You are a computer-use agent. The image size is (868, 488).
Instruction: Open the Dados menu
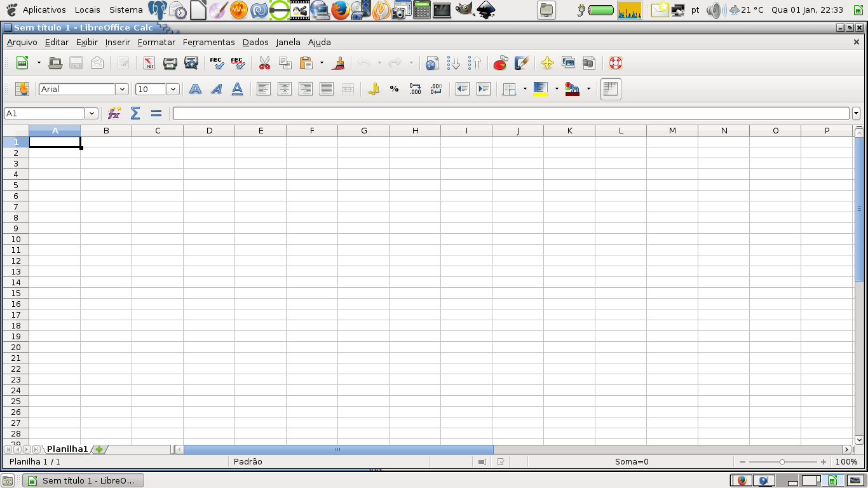255,42
